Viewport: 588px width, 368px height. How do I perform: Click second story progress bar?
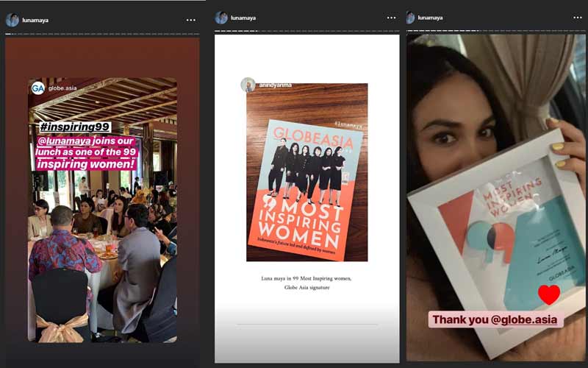tap(306, 31)
